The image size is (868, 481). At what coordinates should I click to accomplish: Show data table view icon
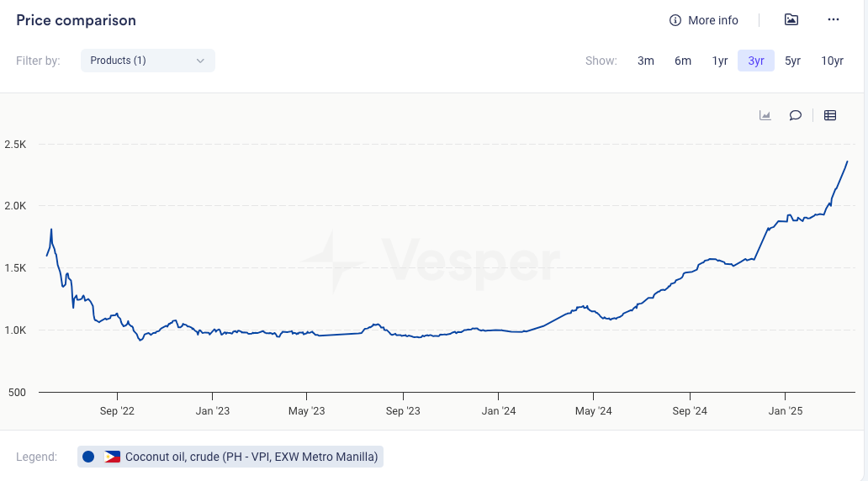(x=830, y=115)
